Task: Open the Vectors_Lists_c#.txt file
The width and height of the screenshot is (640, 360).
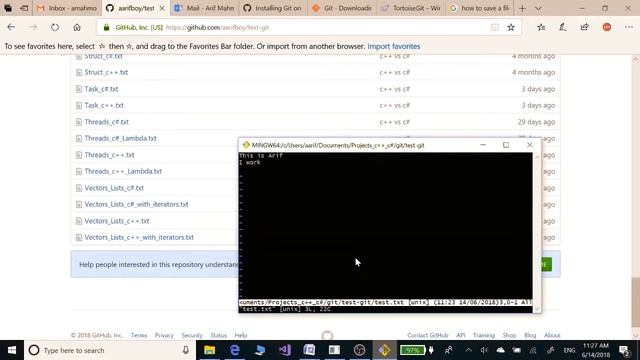Action: 114,188
